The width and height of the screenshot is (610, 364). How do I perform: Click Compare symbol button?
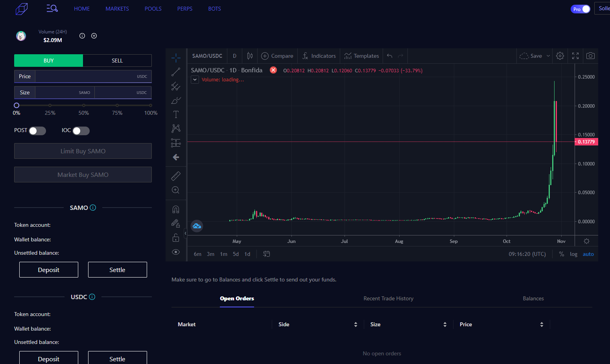pos(277,56)
